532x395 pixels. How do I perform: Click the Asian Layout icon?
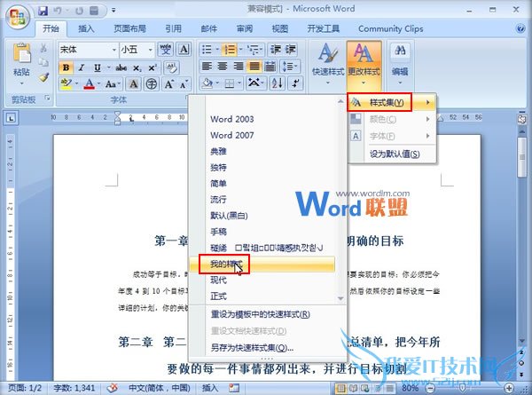coord(255,83)
